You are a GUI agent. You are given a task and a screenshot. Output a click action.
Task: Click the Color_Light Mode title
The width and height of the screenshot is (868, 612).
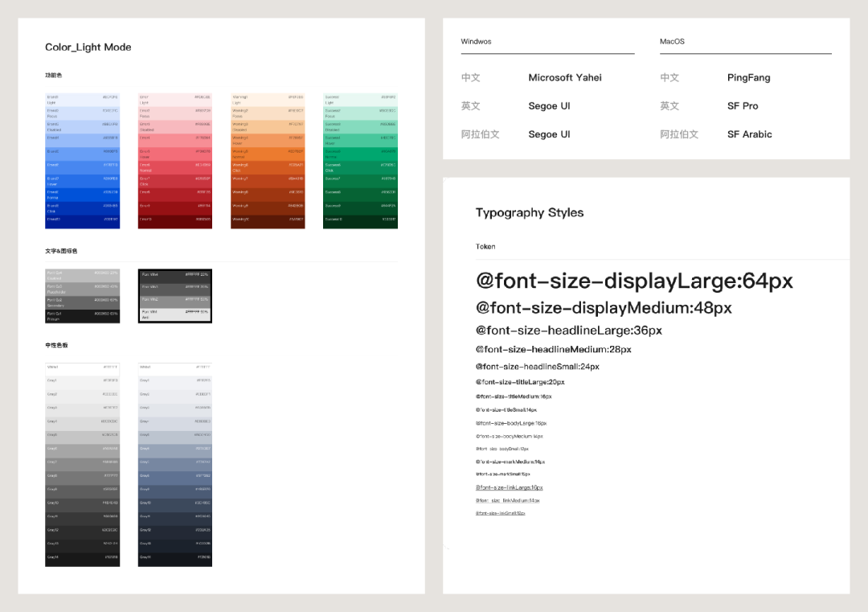(88, 47)
